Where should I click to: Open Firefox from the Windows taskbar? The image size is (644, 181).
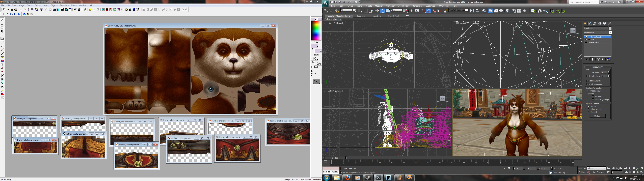pyautogui.click(x=347, y=178)
